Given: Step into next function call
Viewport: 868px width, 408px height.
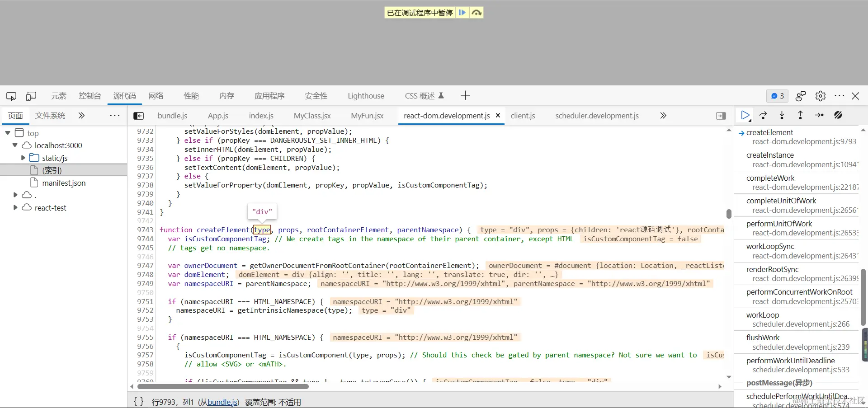Looking at the screenshot, I should pyautogui.click(x=782, y=116).
